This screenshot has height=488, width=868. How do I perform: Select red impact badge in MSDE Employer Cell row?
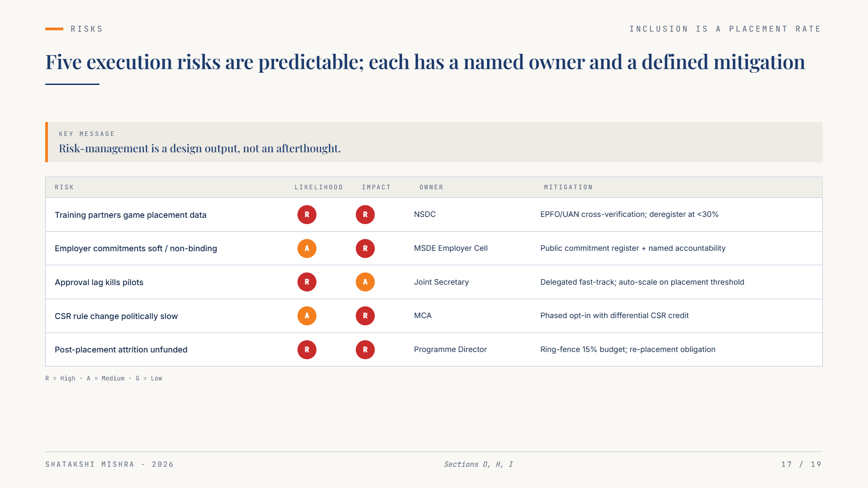pos(365,249)
